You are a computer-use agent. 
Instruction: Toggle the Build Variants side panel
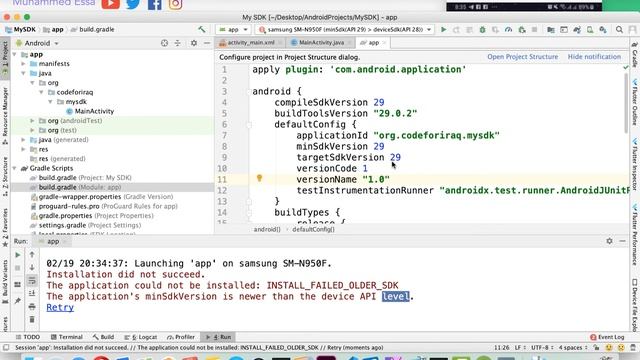click(x=5, y=282)
